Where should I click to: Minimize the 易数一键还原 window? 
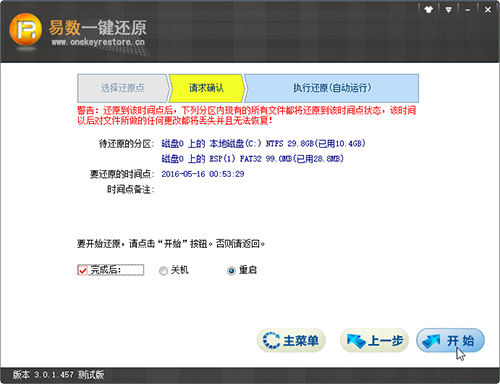(x=468, y=10)
